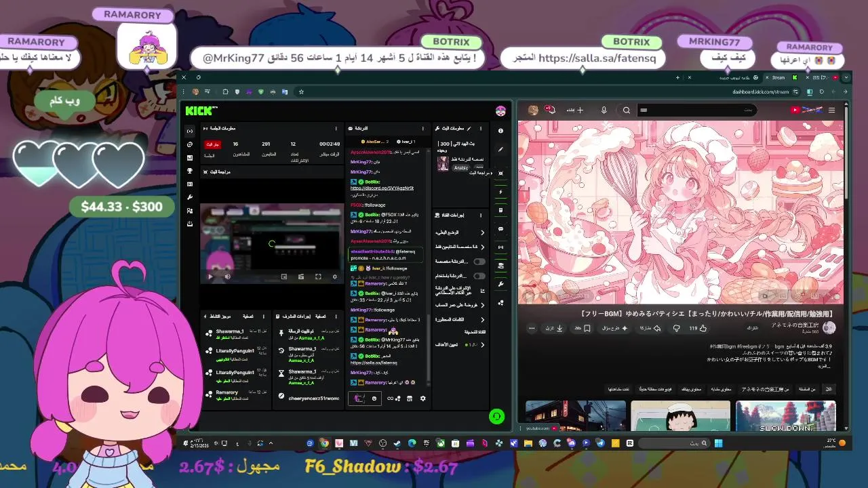Switch to the YouTube browser tab
The width and height of the screenshot is (868, 488).
[822, 78]
